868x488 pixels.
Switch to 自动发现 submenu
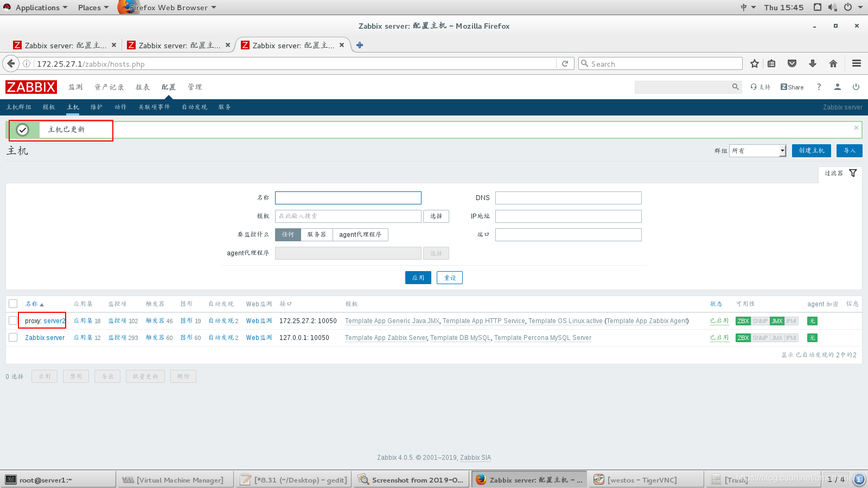click(194, 107)
